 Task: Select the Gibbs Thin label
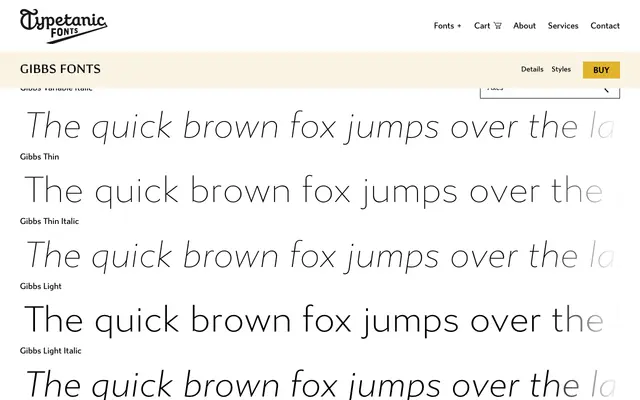click(40, 157)
